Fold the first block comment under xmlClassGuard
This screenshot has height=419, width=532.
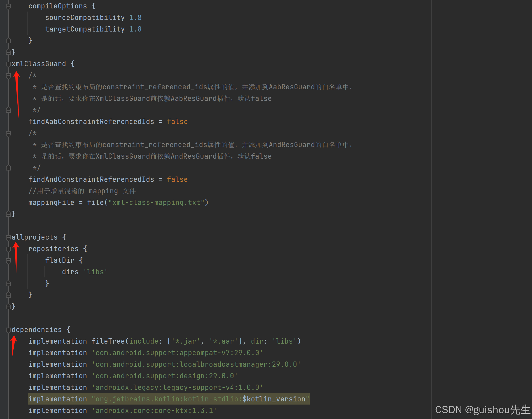coord(8,76)
